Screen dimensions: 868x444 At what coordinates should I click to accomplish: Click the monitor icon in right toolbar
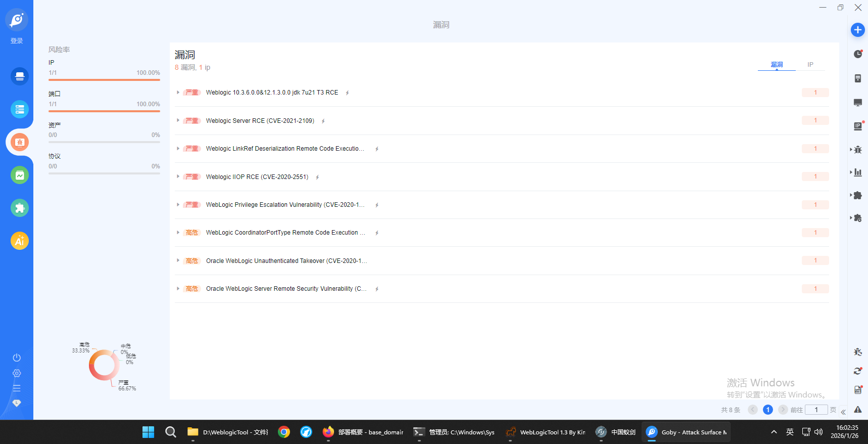click(857, 103)
